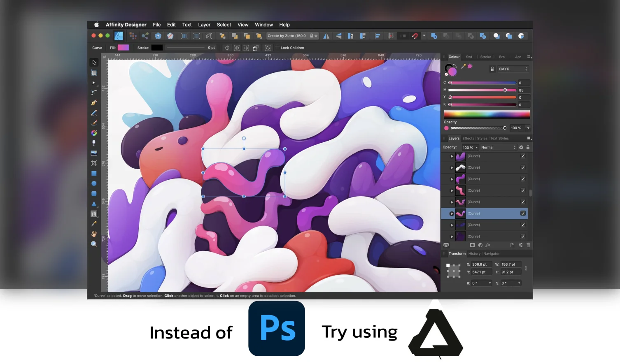Viewport: 620px width, 364px height.
Task: Open colour opacity percent dropdown arrow
Action: click(528, 128)
